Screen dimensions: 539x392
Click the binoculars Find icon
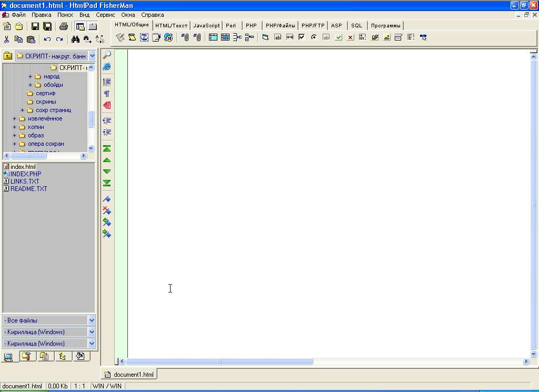(75, 39)
